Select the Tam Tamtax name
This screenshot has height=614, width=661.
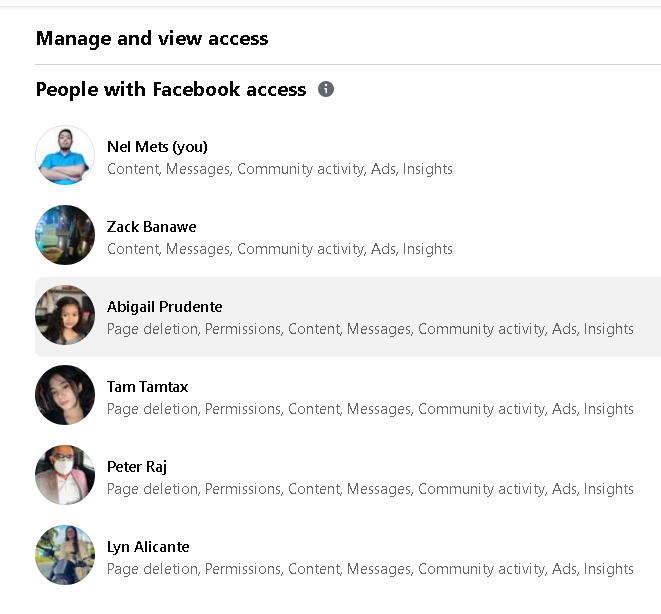tap(148, 387)
